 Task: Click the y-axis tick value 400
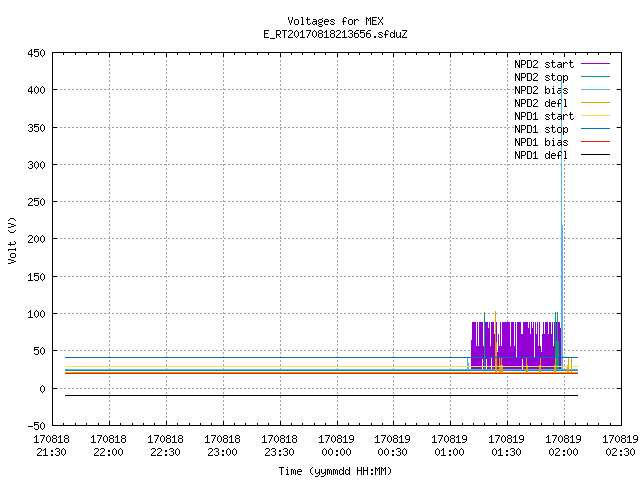pyautogui.click(x=36, y=90)
